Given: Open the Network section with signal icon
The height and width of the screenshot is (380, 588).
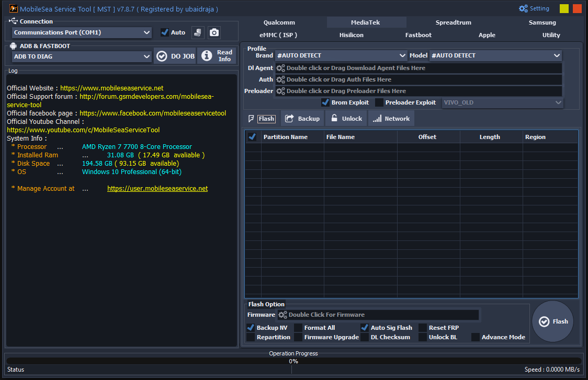Looking at the screenshot, I should [x=391, y=118].
